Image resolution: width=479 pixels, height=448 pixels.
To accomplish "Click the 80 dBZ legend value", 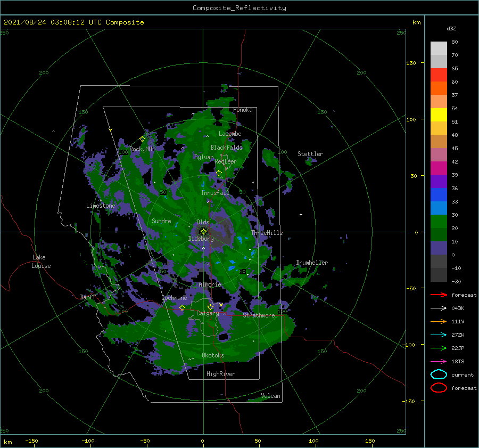I will [455, 42].
